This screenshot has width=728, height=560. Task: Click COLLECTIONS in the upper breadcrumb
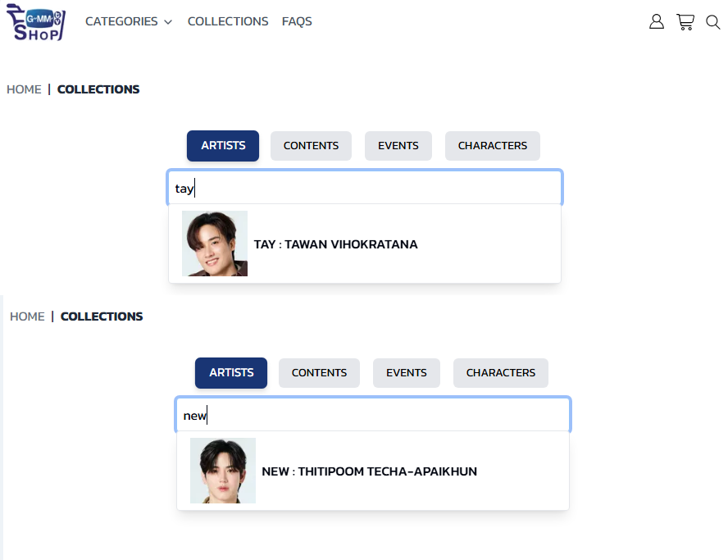click(x=98, y=89)
